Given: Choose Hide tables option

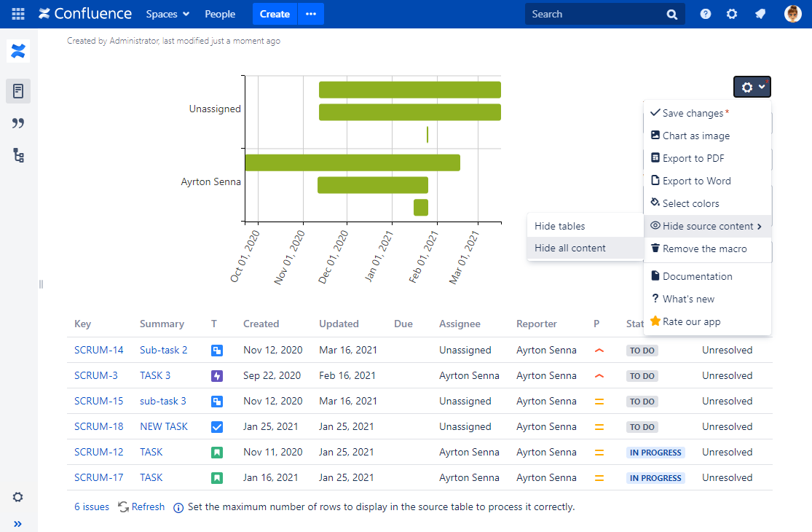Looking at the screenshot, I should (x=560, y=226).
